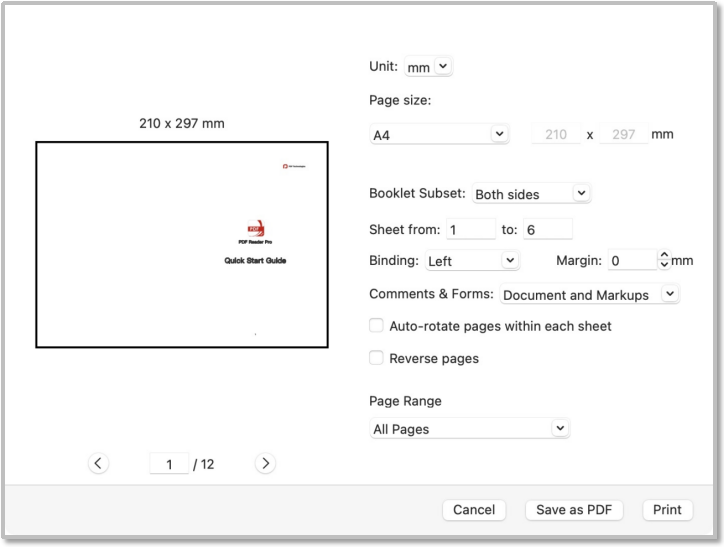Expand the Page Range All Pages dropdown
724x547 pixels.
(469, 429)
